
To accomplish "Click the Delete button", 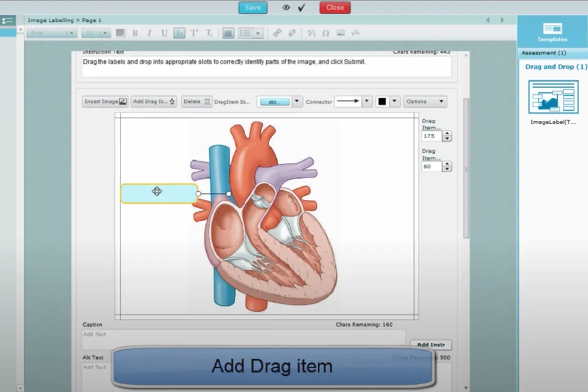I will (196, 101).
